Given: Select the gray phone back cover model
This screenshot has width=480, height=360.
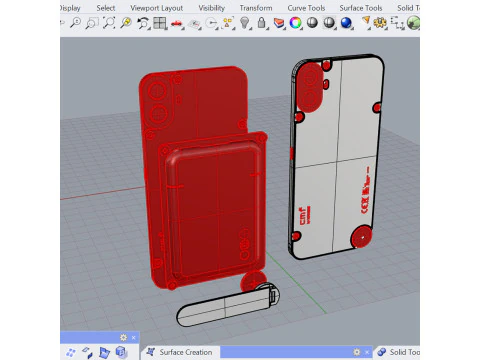Looking at the screenshot, I should [337, 157].
